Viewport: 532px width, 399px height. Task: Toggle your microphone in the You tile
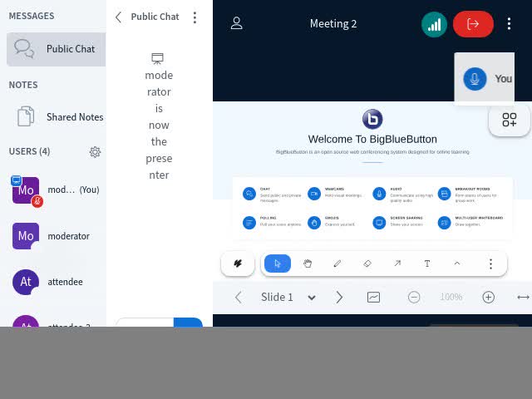click(475, 79)
